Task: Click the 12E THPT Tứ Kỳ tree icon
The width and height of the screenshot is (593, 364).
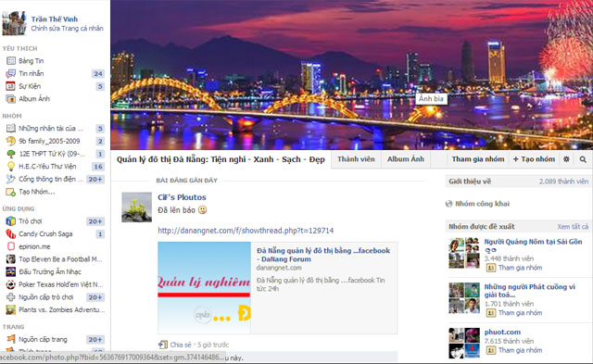Action: (11, 154)
